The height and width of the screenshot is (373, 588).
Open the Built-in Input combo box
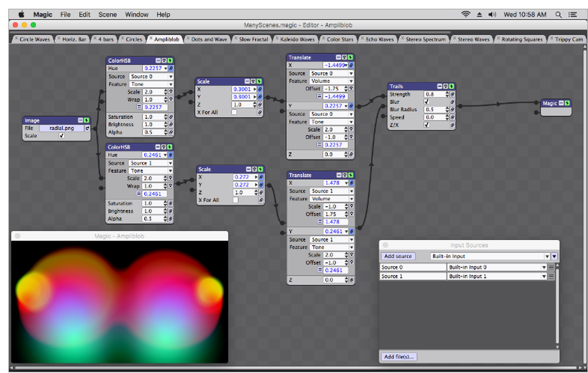click(x=490, y=257)
